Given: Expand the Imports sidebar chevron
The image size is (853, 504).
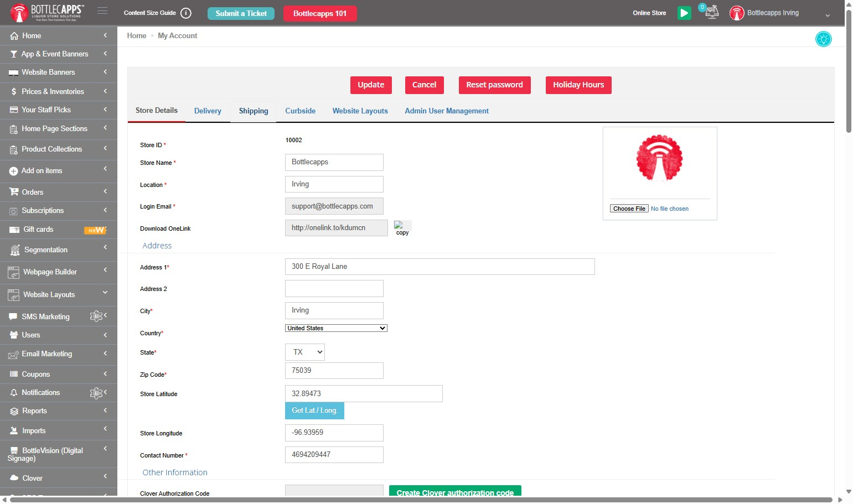Looking at the screenshot, I should (x=105, y=429).
